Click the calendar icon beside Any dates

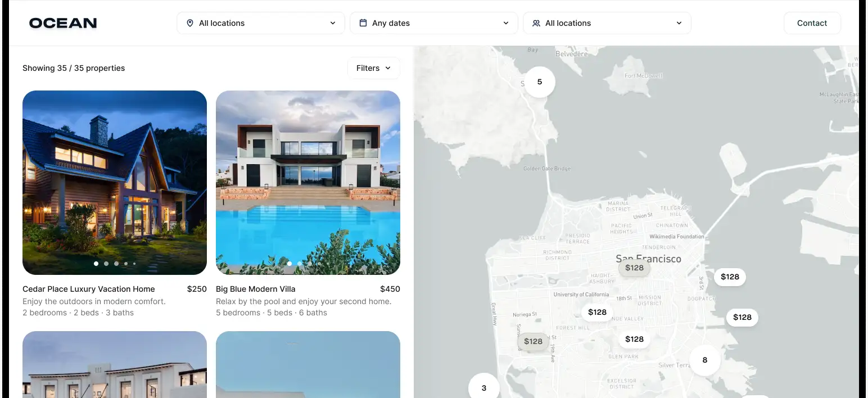pyautogui.click(x=363, y=23)
